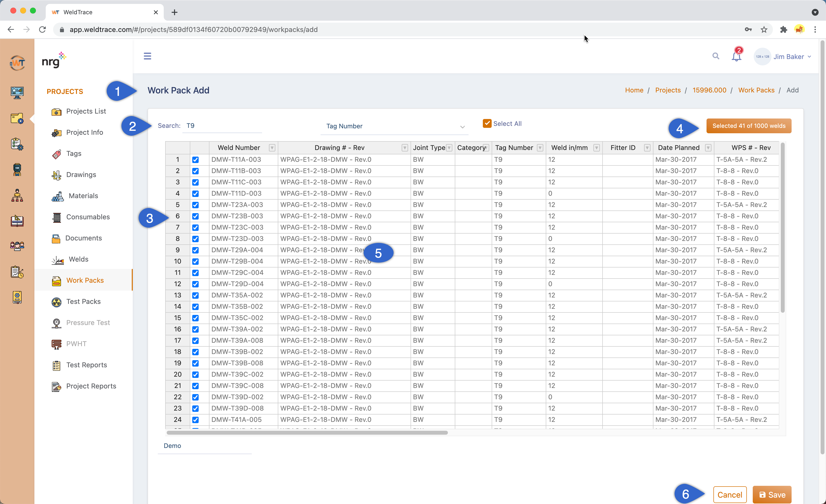Toggle checkbox for weld DMW-T29A-004

point(195,250)
